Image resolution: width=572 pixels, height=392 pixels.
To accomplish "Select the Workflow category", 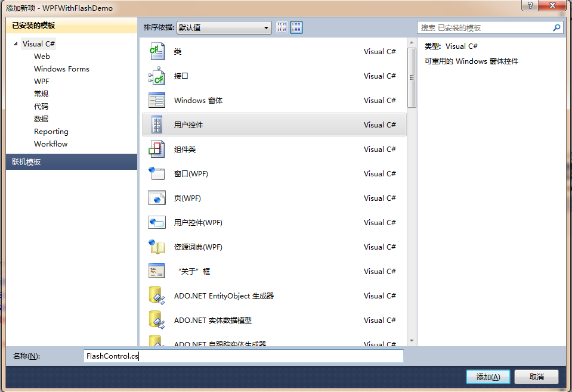I will pos(51,144).
